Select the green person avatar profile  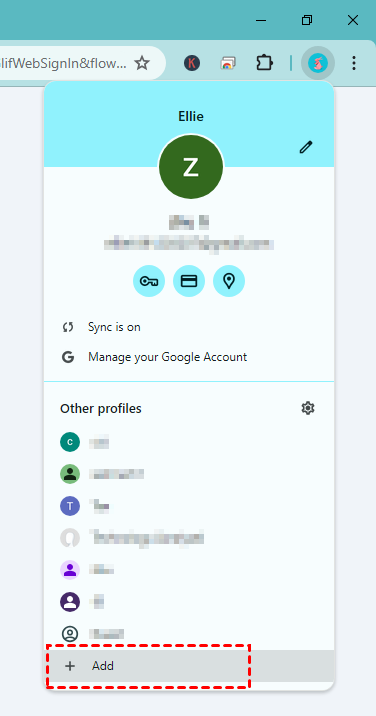[x=189, y=474]
